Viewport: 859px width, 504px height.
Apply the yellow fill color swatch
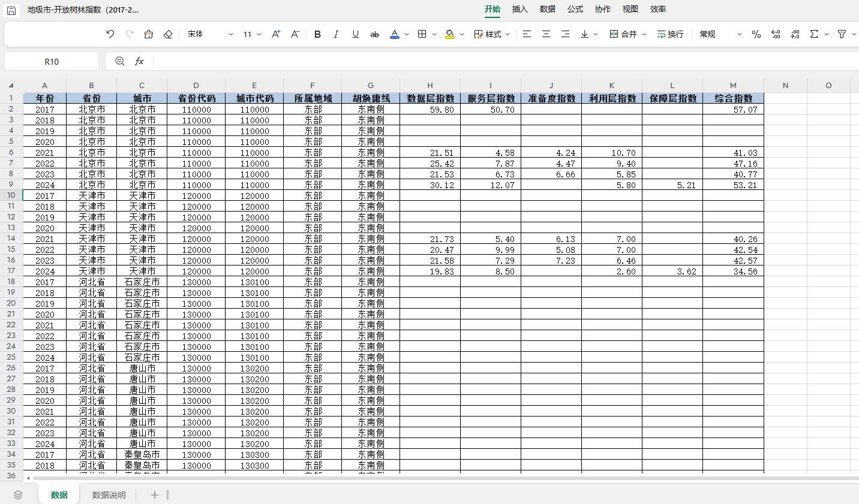click(x=450, y=34)
